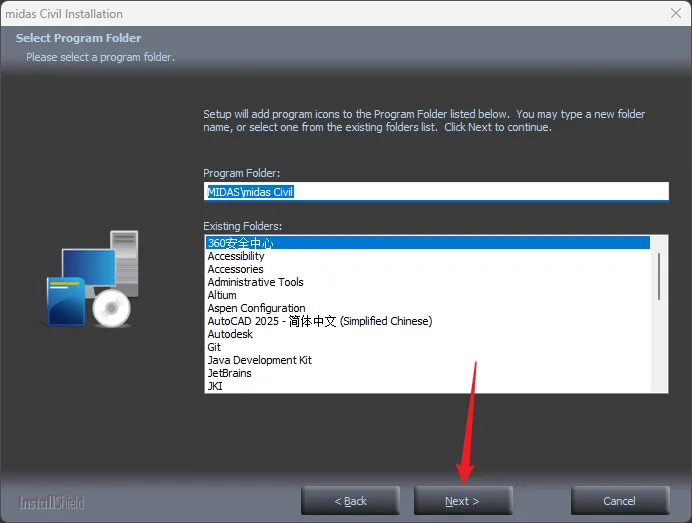692x523 pixels.
Task: Select the Aspen Configuration folder
Action: click(428, 308)
